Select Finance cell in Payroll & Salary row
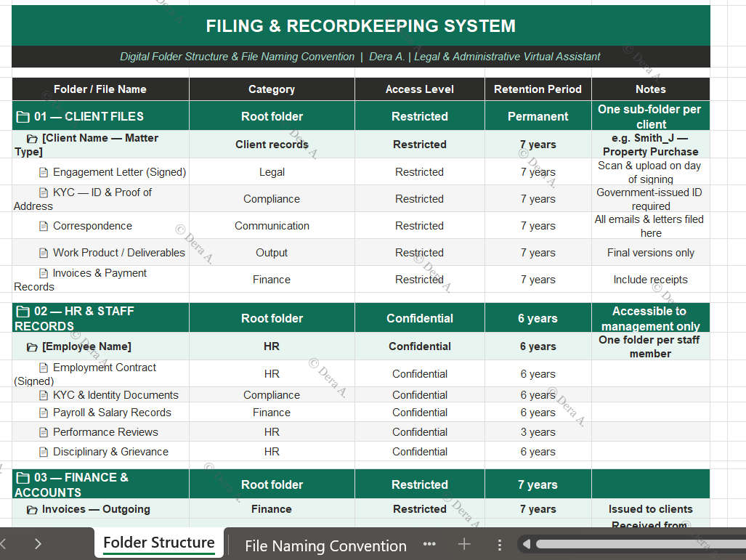 click(272, 413)
